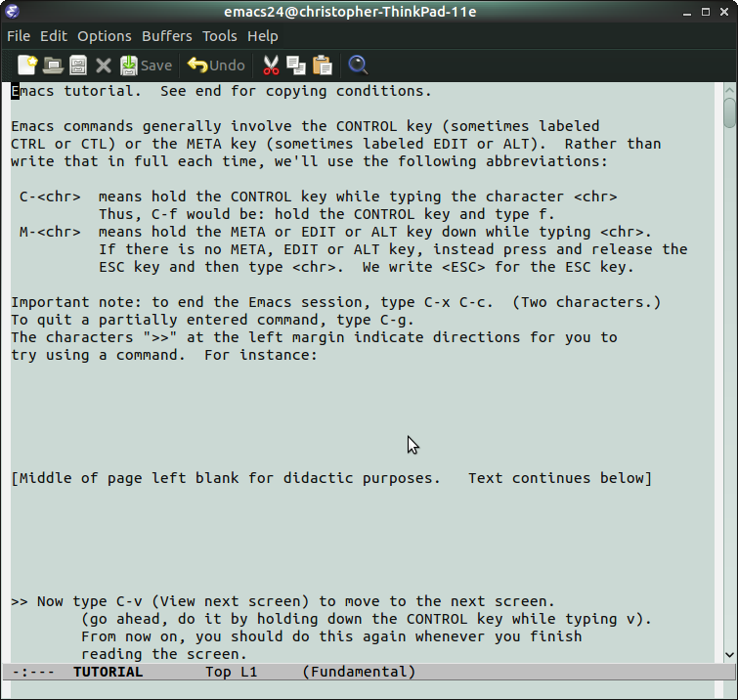Paste from the clipboard icon
Image resolution: width=738 pixels, height=700 pixels.
[323, 65]
